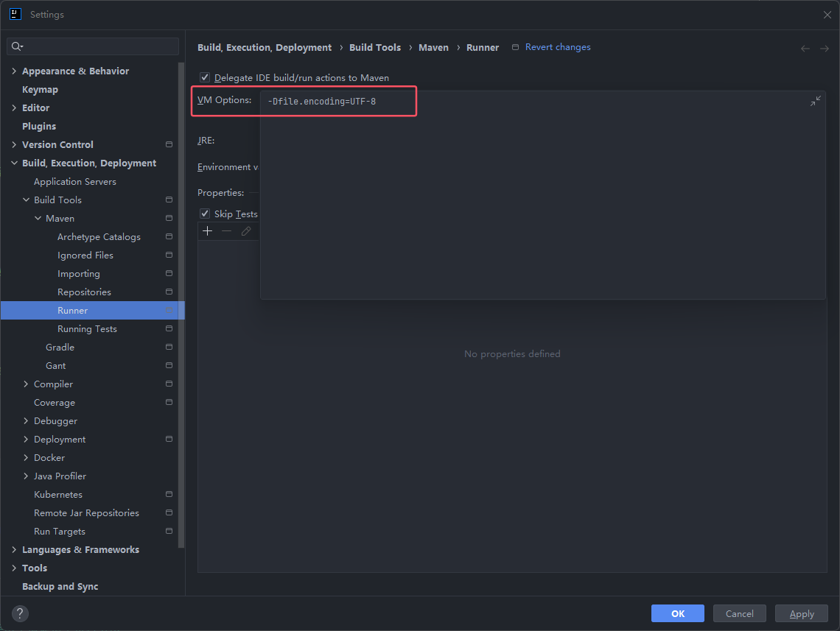Click the project-level icon beside Compiler
Image resolution: width=840 pixels, height=631 pixels.
169,384
